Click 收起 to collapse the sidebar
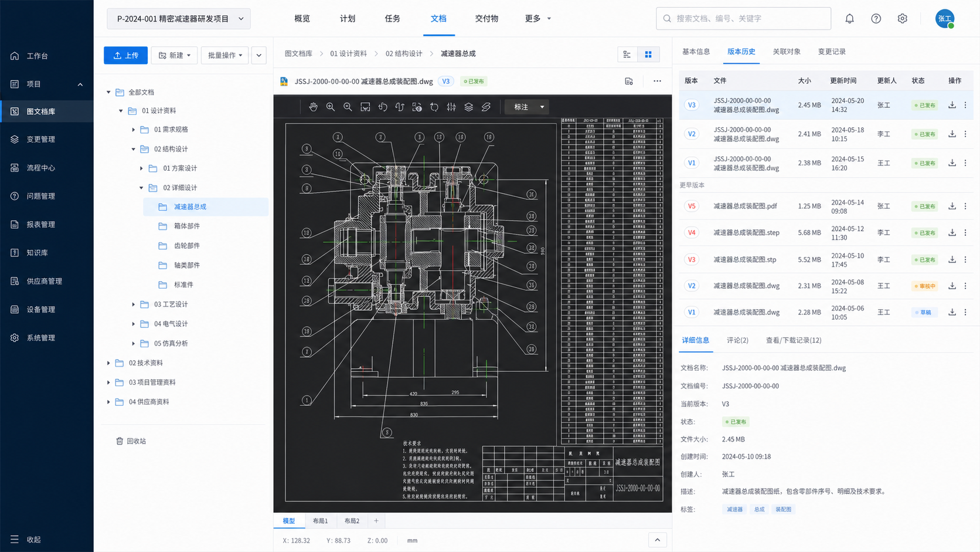The height and width of the screenshot is (552, 980). [x=25, y=539]
